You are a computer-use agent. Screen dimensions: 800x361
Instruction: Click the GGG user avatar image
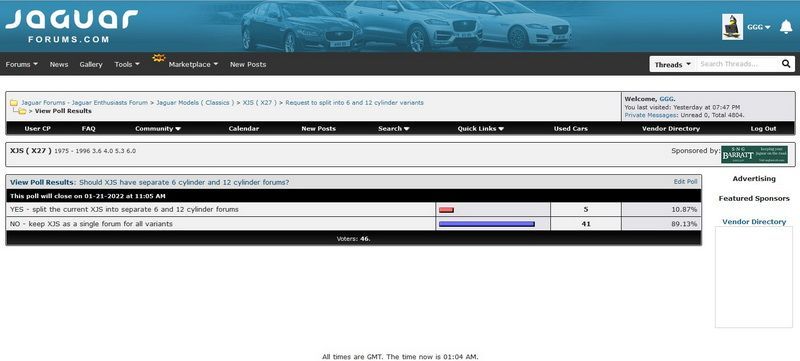(x=732, y=27)
